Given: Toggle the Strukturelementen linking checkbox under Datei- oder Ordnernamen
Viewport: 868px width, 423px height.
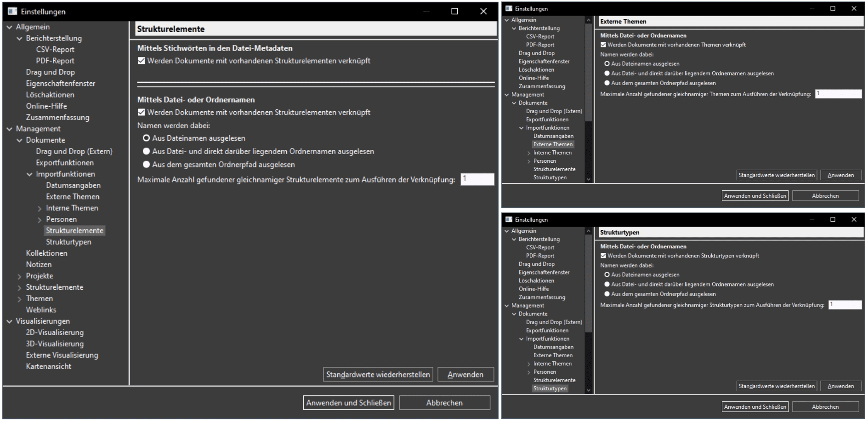Looking at the screenshot, I should (142, 112).
